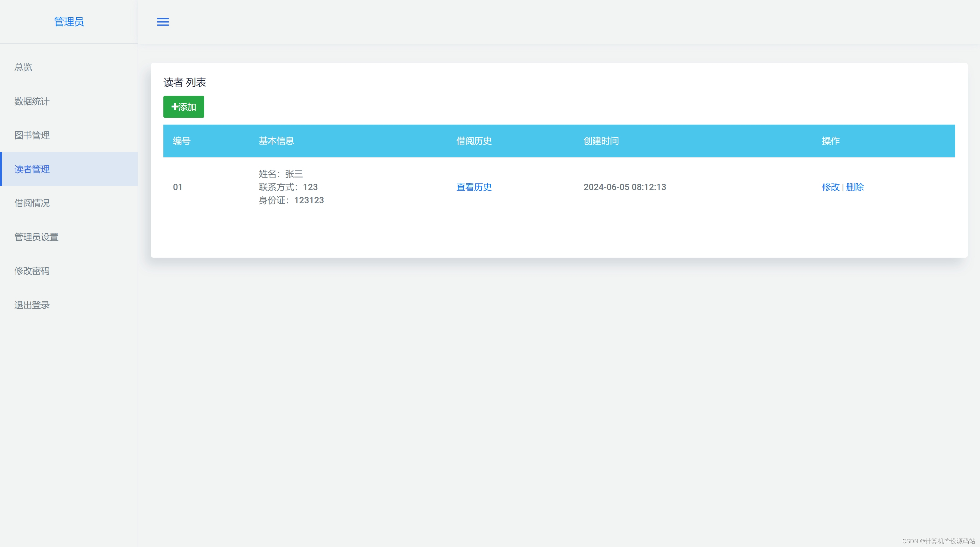Toggle the hamburger sidebar menu icon

click(163, 22)
